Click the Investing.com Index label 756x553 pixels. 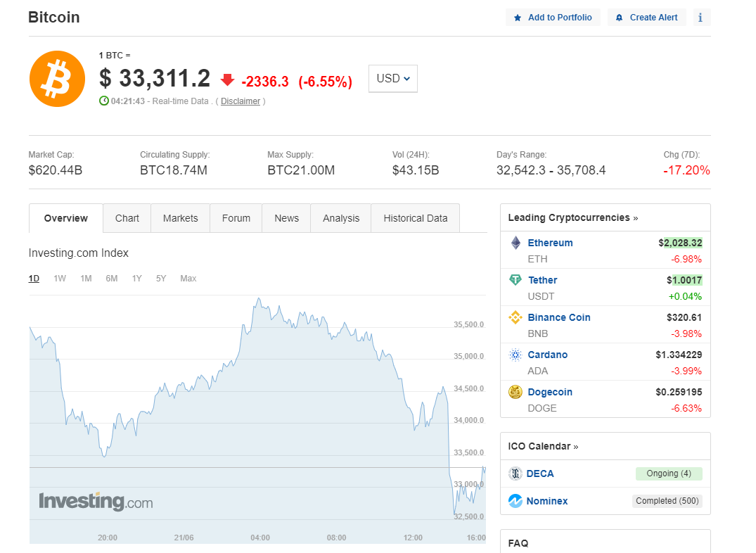[79, 253]
